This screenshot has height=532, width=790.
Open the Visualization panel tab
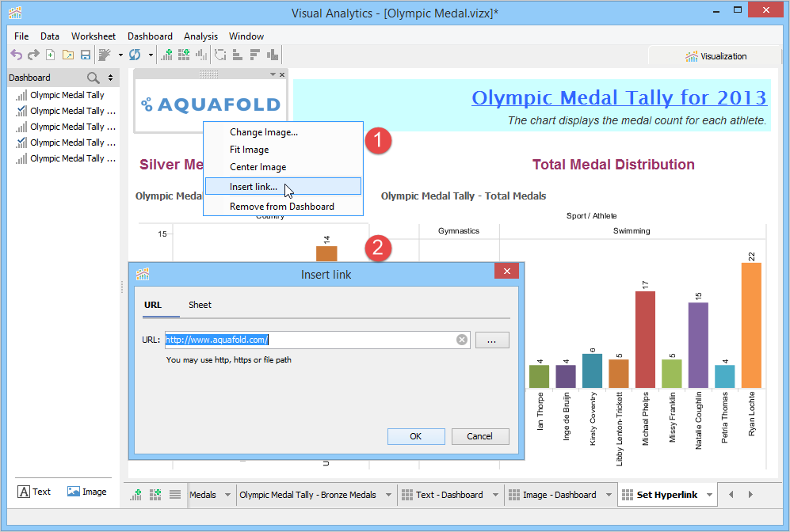[716, 56]
